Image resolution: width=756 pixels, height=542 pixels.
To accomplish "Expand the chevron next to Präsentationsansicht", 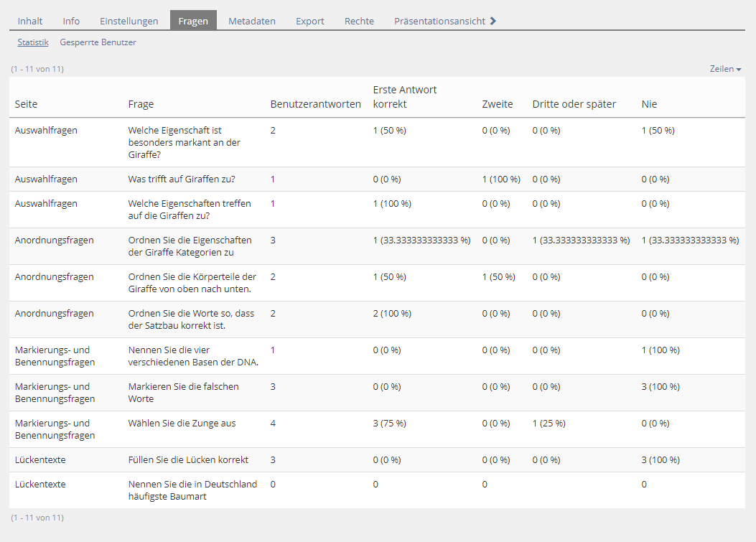I will 493,21.
